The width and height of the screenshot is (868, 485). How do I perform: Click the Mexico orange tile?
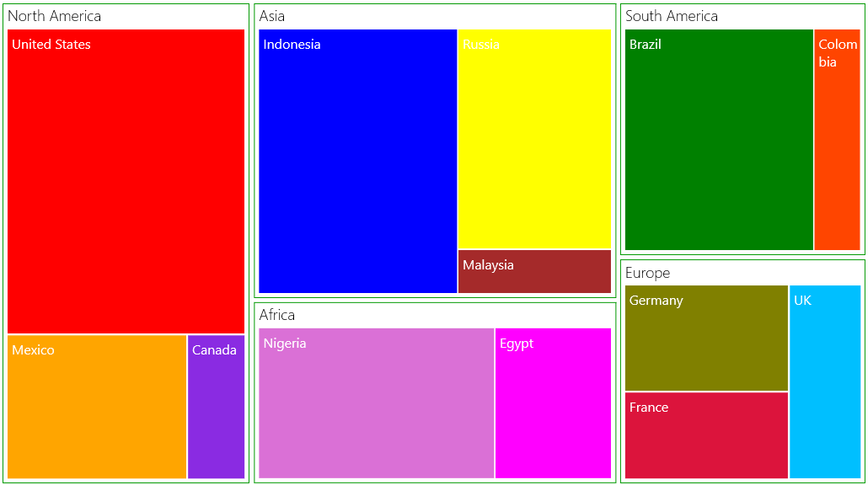(x=97, y=407)
